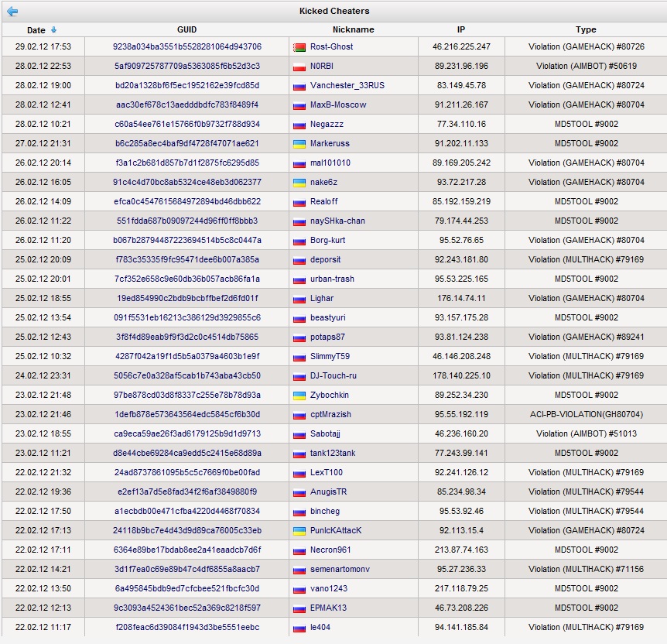Select IP address 178.140.225.10
Viewport: 667px width, 644px height.
click(x=461, y=375)
